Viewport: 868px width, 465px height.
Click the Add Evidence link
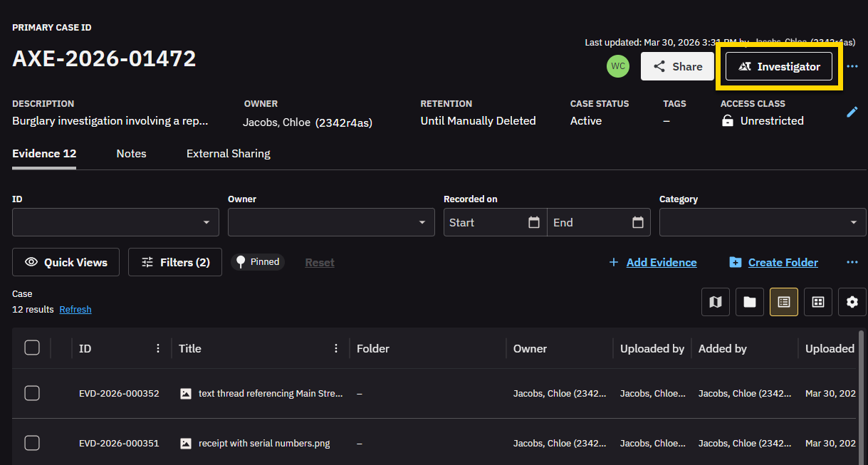click(661, 263)
